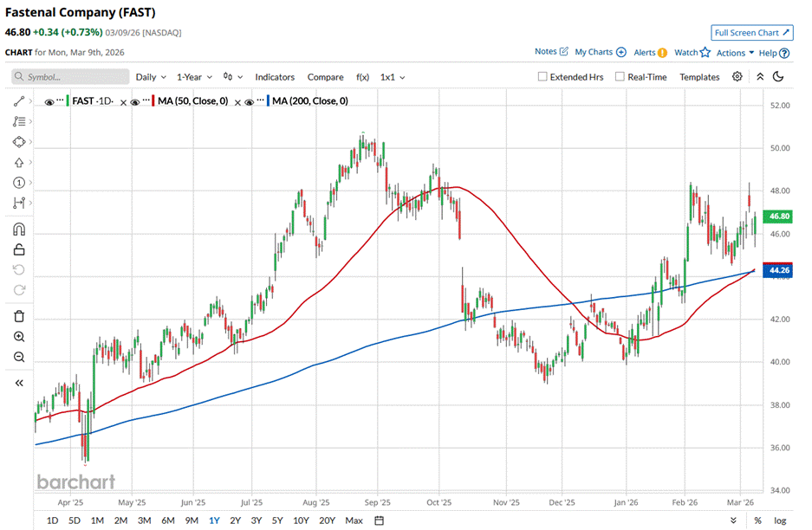Click the Full Screen Chart button

(x=751, y=33)
